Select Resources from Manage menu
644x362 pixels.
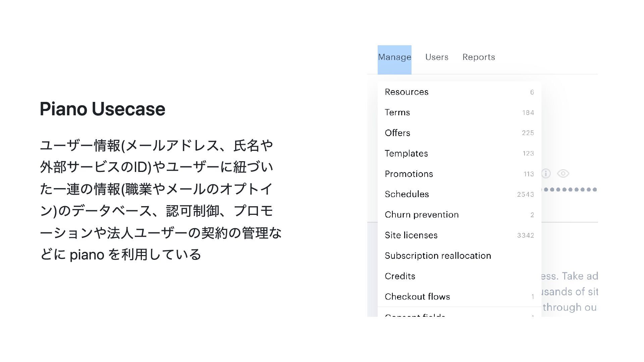pyautogui.click(x=407, y=92)
